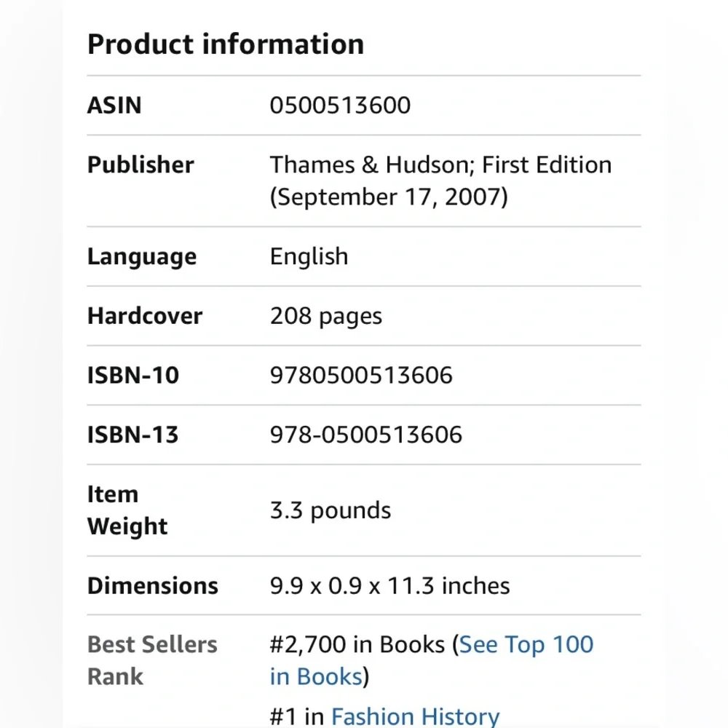This screenshot has height=728, width=728.
Task: Click the 208 pages value
Action: pos(325,316)
